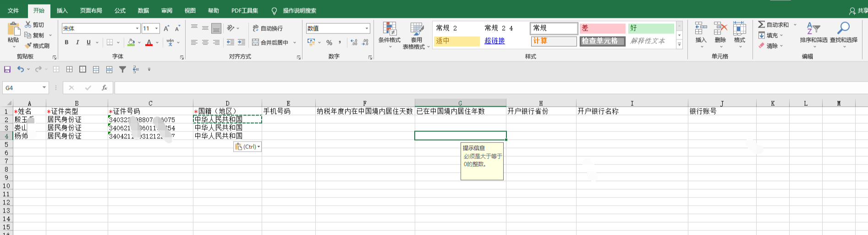Click the Paste Options (Ctrl) button
This screenshot has width=868, height=235.
tap(247, 147)
